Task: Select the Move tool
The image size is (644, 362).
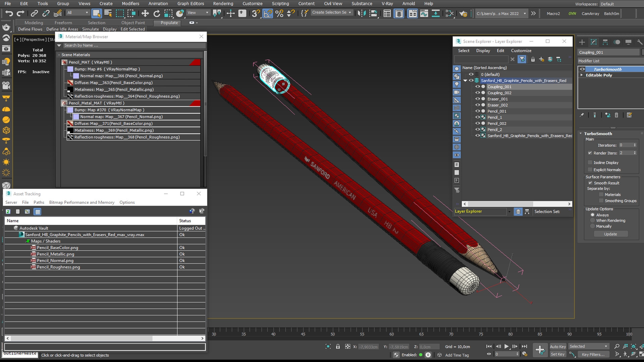Action: [x=145, y=13]
